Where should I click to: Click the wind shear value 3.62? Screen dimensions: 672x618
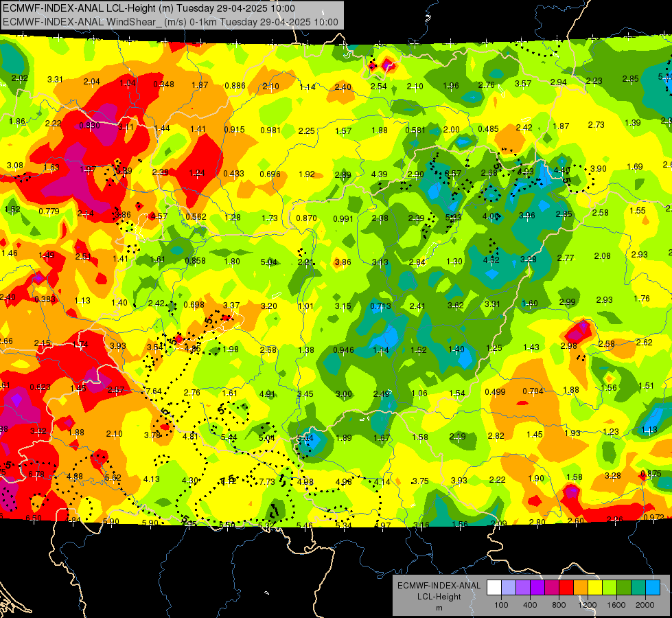point(456,306)
